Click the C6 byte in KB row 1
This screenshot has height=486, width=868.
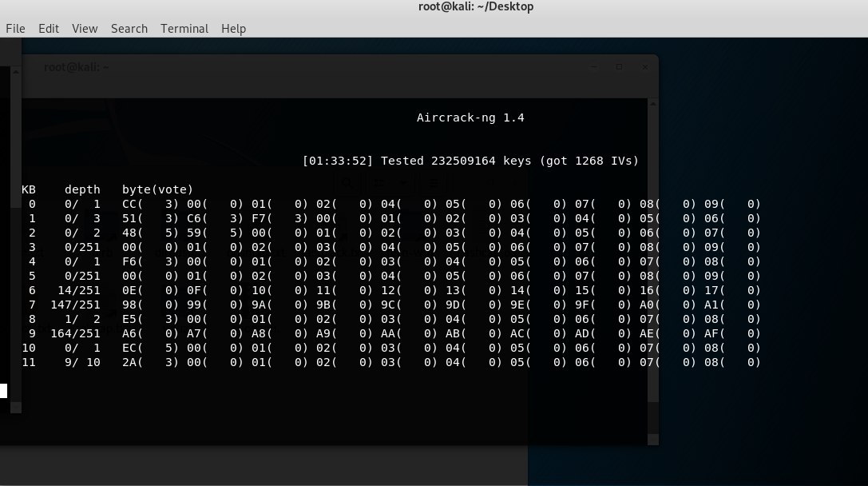click(194, 218)
